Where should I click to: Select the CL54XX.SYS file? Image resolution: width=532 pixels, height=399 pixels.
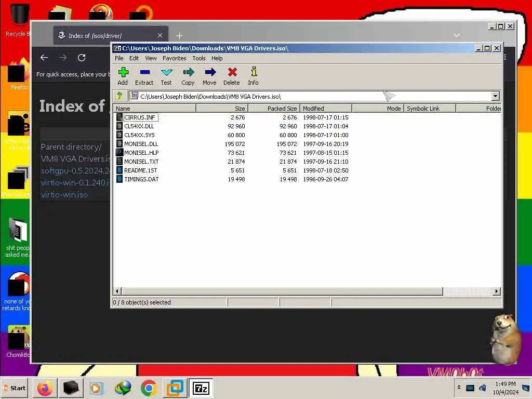139,135
